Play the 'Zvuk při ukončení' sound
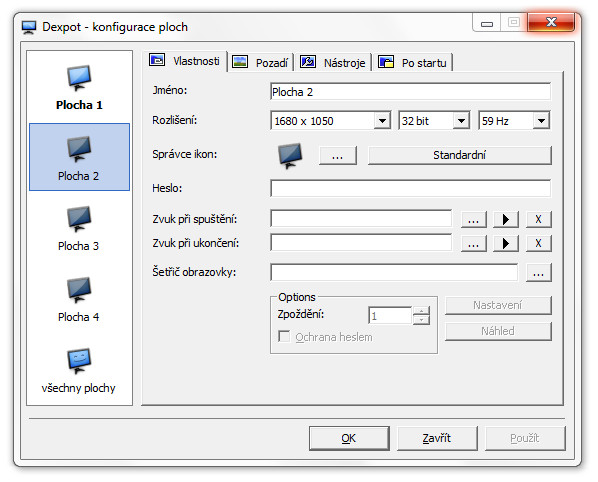The width and height of the screenshot is (598, 482). 506,243
